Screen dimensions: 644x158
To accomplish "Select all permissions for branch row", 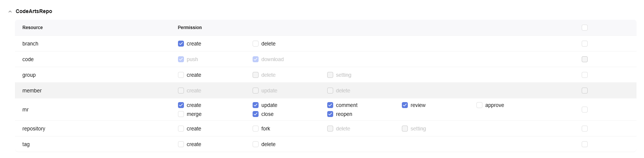I will coord(585,44).
